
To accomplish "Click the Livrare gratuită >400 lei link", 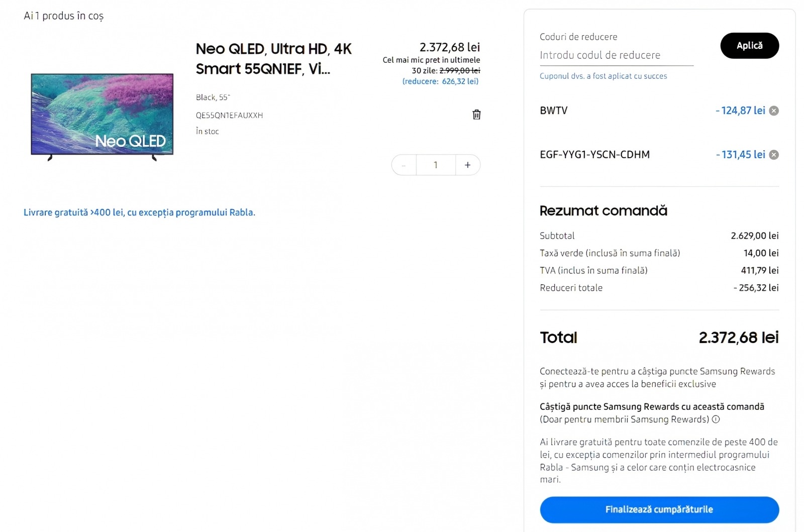I will point(139,212).
